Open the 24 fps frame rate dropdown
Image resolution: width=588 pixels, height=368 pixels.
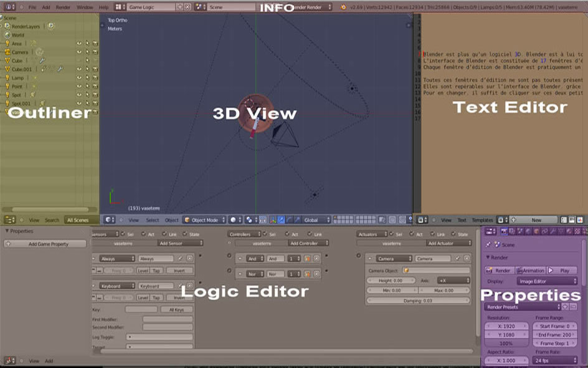click(x=554, y=360)
